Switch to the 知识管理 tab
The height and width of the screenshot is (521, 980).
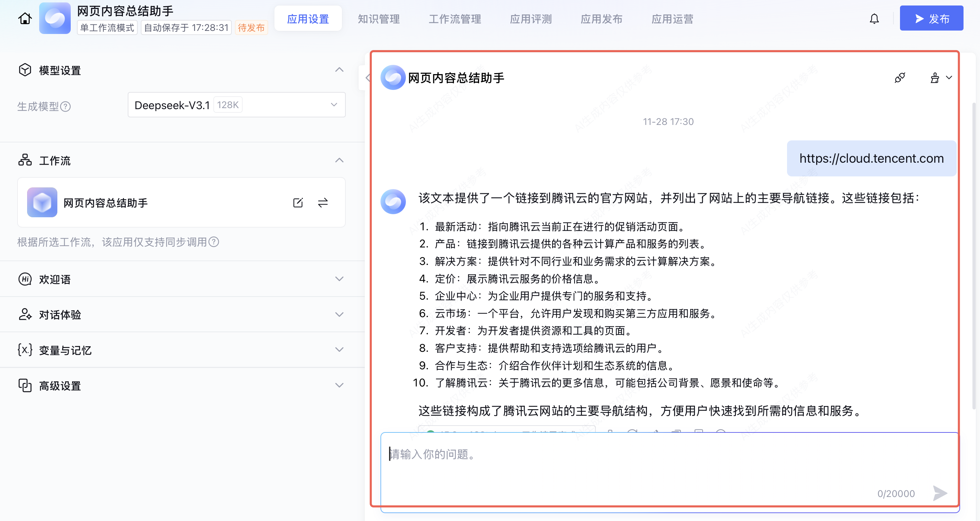(378, 19)
